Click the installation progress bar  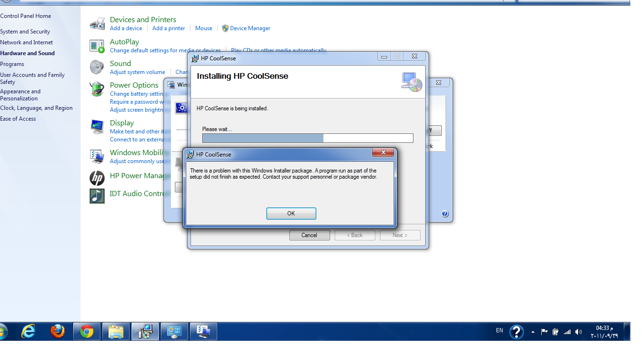pyautogui.click(x=307, y=138)
